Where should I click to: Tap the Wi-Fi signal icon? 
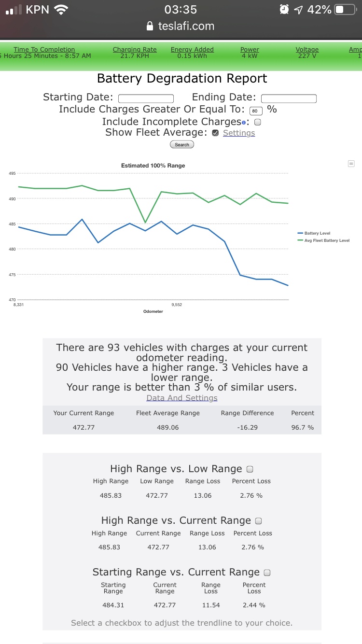tap(61, 9)
